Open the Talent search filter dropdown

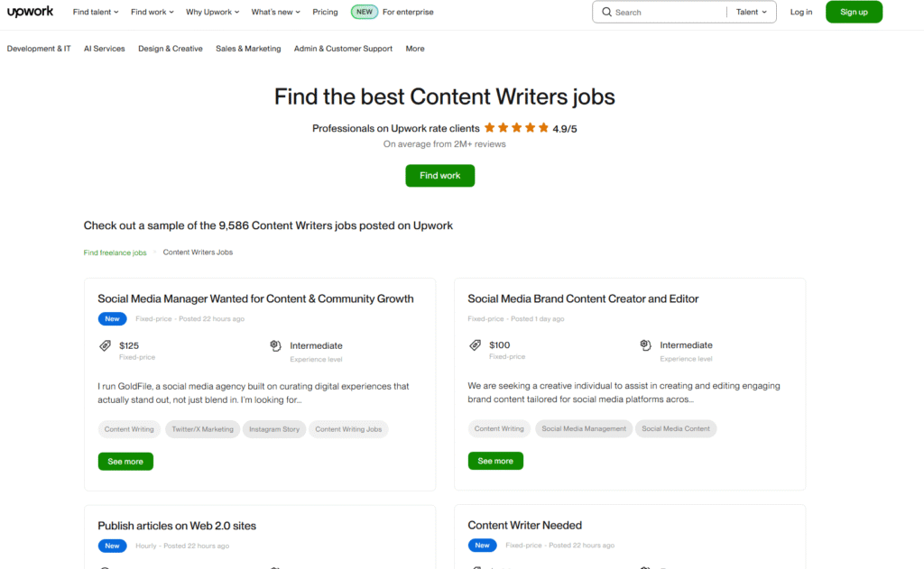pyautogui.click(x=752, y=12)
